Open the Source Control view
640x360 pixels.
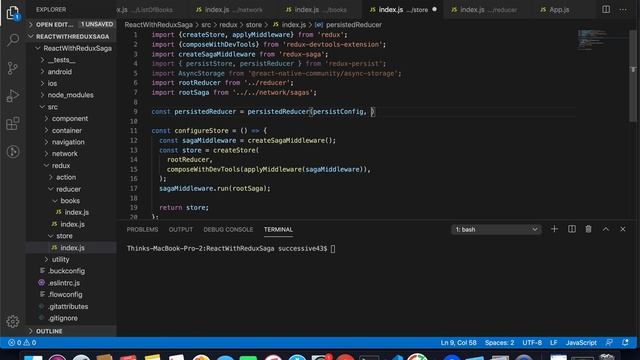pyautogui.click(x=13, y=68)
